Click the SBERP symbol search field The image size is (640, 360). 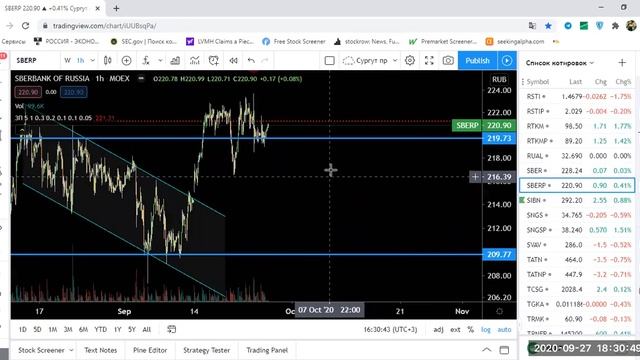coord(36,60)
